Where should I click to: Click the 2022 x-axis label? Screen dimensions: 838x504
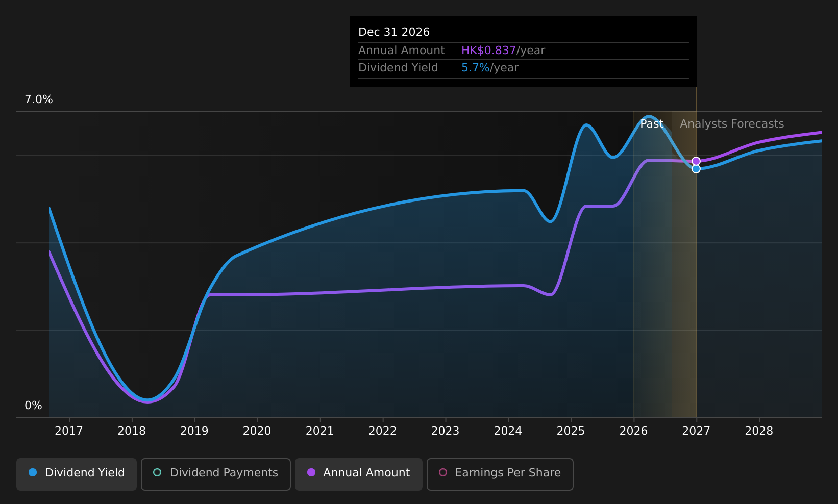click(x=383, y=431)
